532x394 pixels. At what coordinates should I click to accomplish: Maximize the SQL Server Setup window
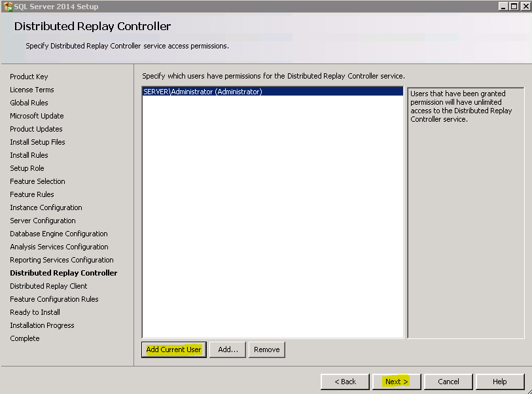(514, 6)
